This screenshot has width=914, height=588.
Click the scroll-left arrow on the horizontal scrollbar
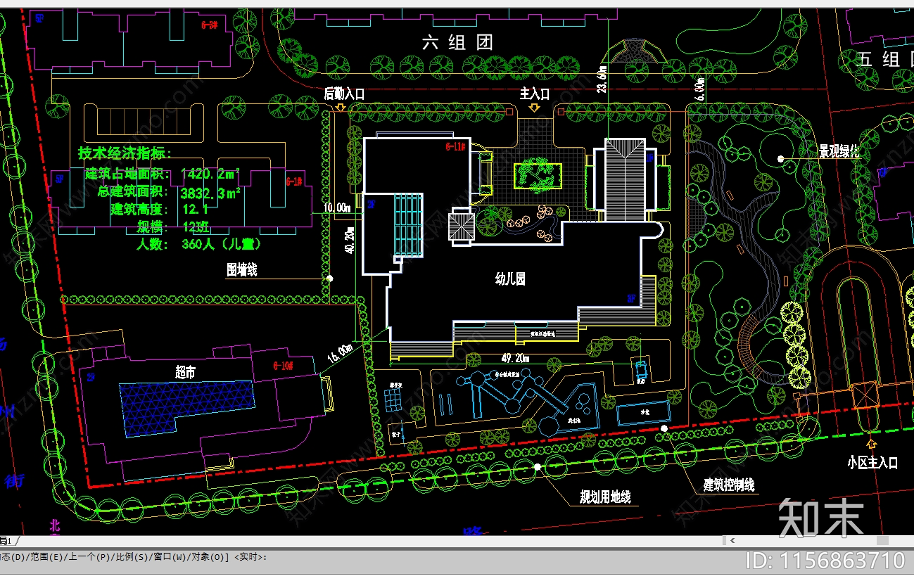(x=731, y=541)
